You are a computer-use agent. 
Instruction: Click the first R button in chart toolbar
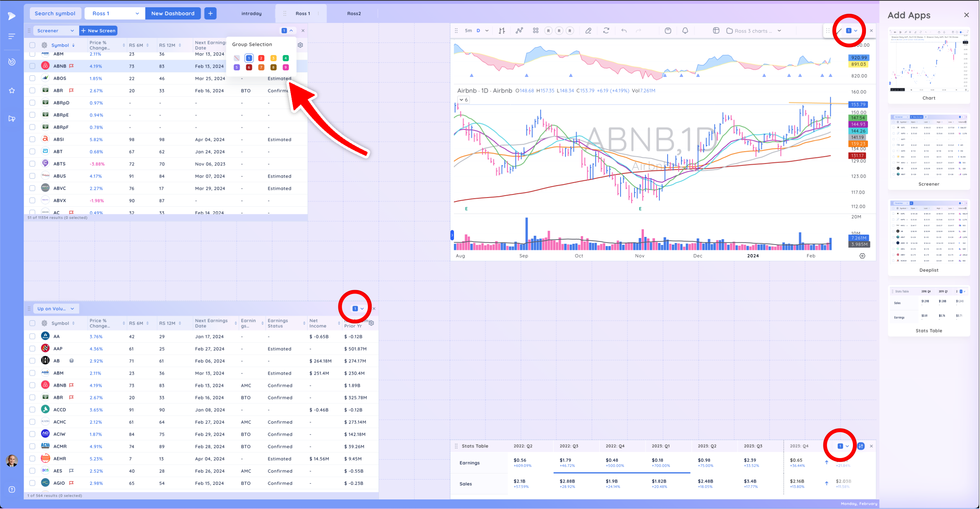coord(549,31)
